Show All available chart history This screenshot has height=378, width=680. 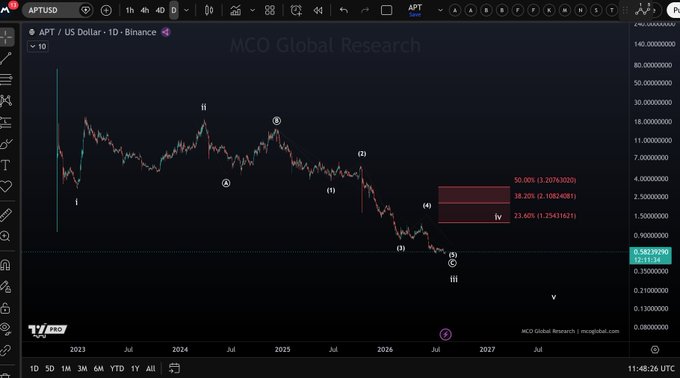[x=150, y=368]
